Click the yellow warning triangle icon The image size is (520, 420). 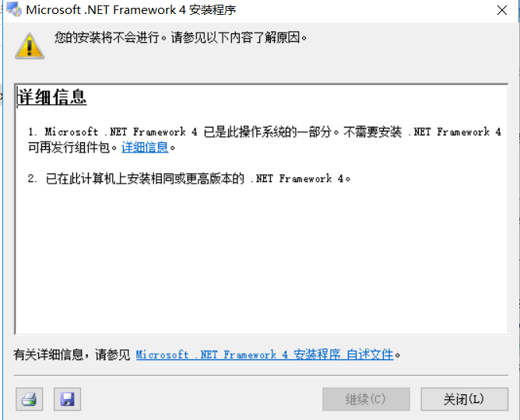click(30, 46)
